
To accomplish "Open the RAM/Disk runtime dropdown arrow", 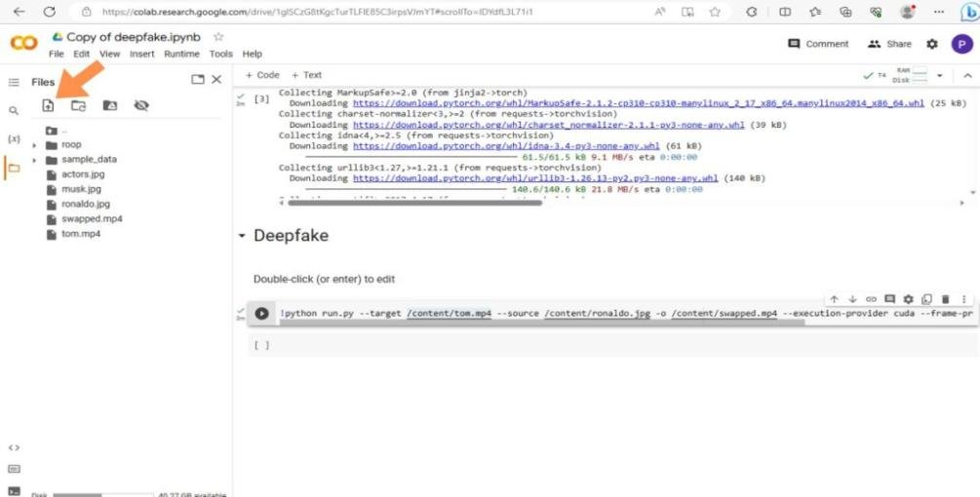I will 940,75.
